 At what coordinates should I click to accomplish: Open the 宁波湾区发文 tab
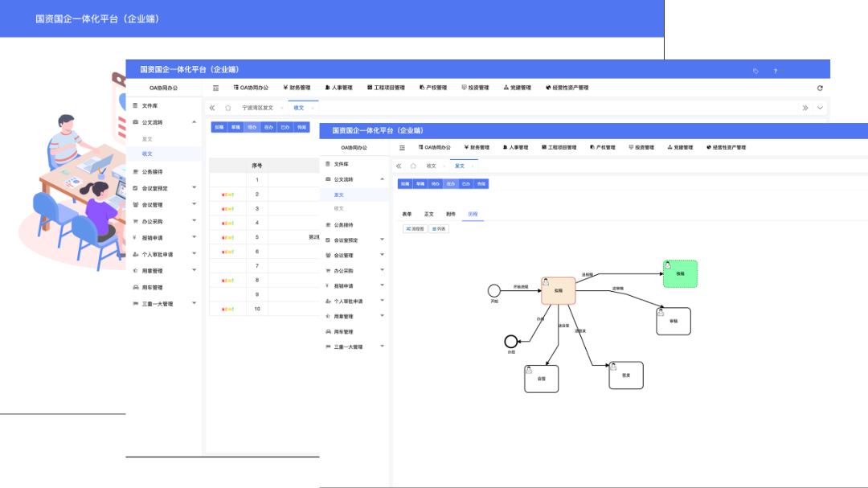[x=257, y=108]
